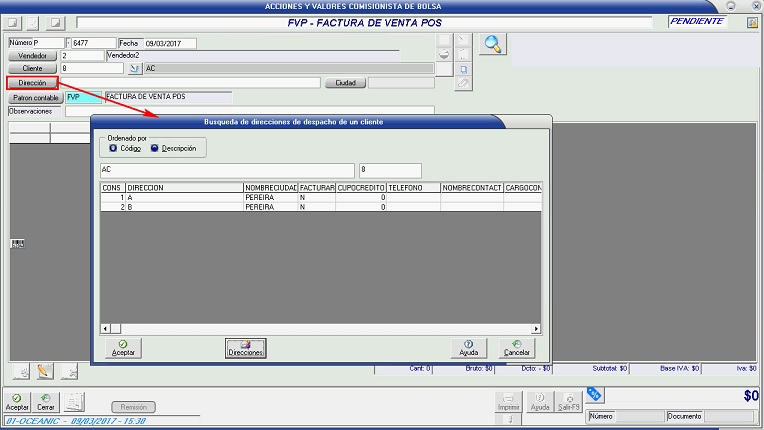Click the green Aceptar icon at bottom left
The height and width of the screenshot is (430, 764).
click(17, 402)
